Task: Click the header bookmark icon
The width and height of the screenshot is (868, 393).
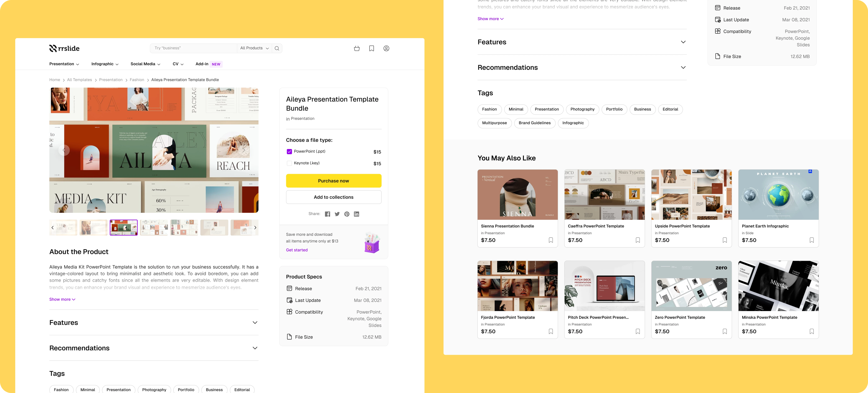Action: (371, 48)
